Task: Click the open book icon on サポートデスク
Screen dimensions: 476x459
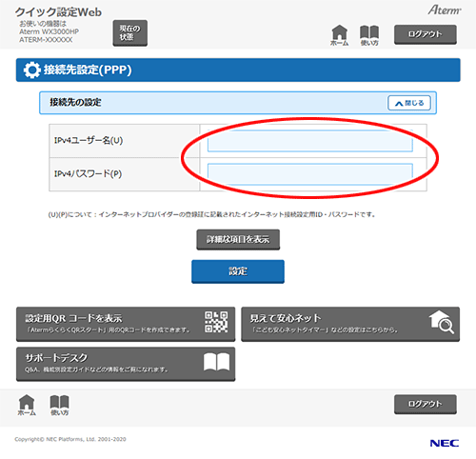Action: (x=216, y=362)
